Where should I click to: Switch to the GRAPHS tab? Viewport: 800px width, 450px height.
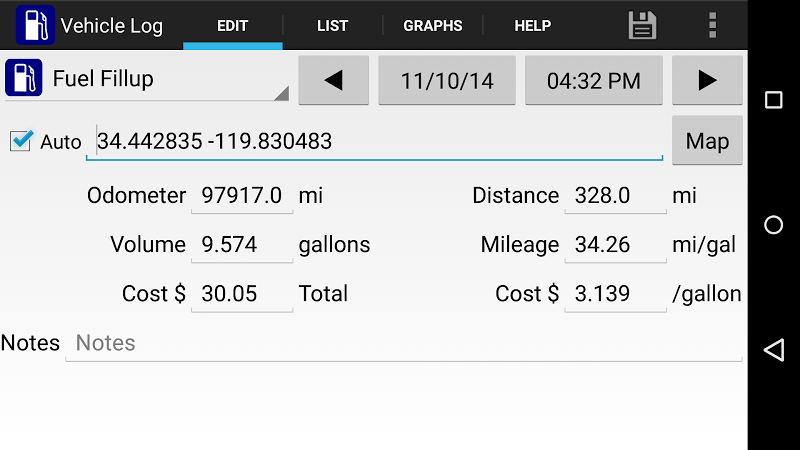433,25
